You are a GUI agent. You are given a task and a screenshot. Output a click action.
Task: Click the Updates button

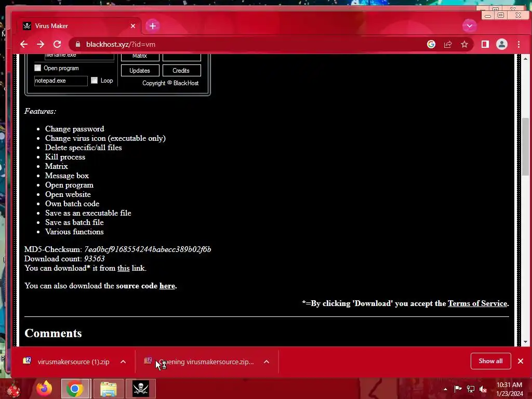click(140, 71)
